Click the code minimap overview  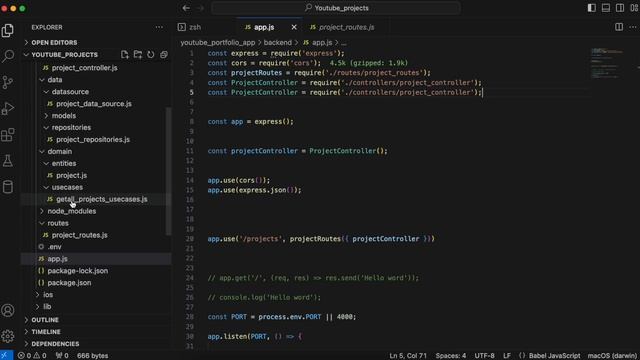click(607, 63)
